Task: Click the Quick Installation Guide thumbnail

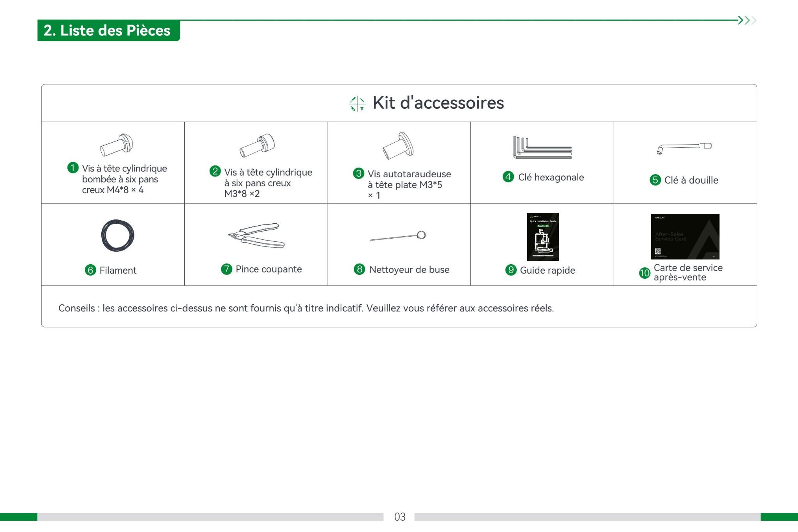Action: (543, 237)
